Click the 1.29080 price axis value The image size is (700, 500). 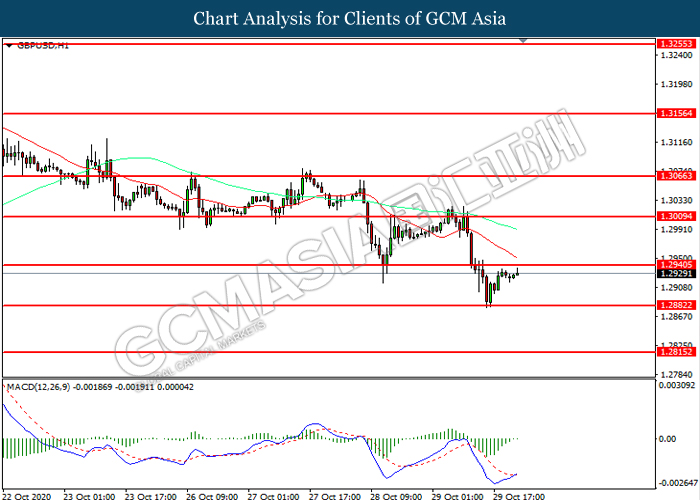click(676, 288)
